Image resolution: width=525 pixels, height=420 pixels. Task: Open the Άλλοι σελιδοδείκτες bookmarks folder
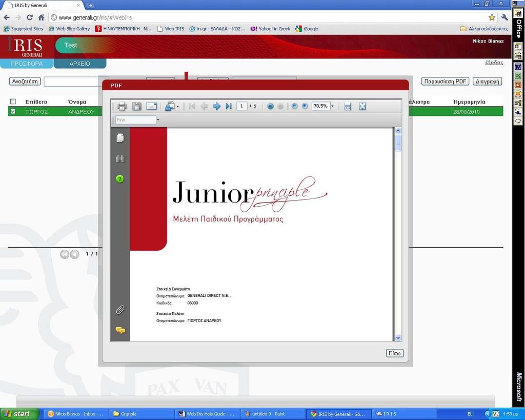[x=484, y=29]
